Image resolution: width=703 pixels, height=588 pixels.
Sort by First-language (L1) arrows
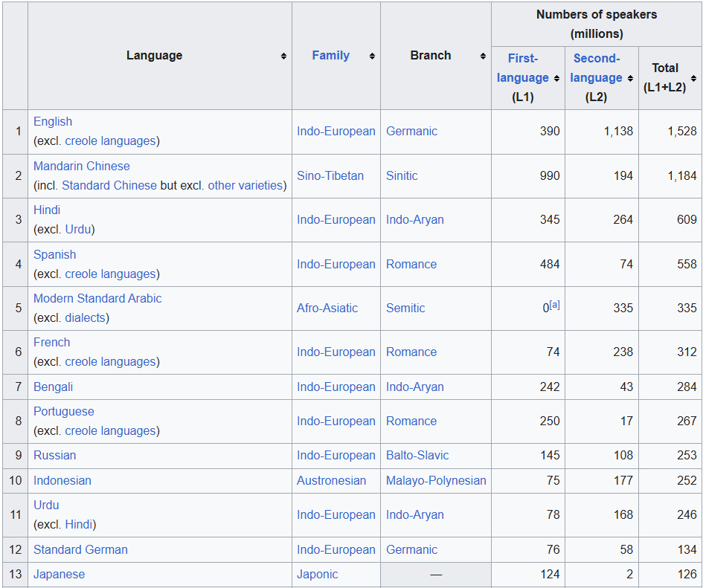tap(556, 79)
